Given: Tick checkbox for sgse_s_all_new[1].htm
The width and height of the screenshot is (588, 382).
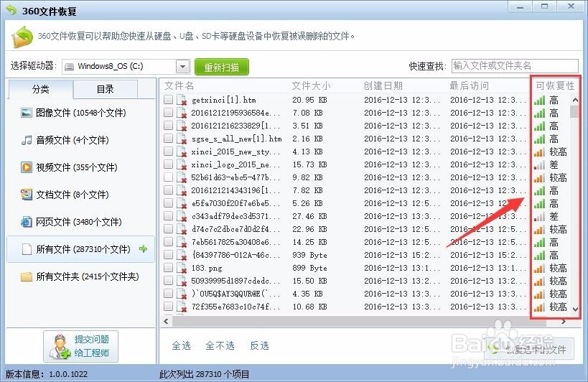Looking at the screenshot, I should 169,139.
